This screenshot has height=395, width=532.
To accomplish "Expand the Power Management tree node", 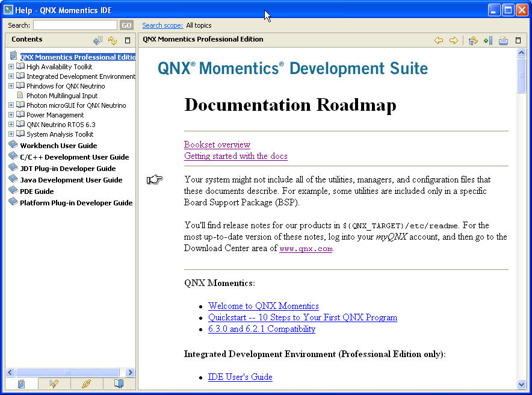I will (11, 115).
